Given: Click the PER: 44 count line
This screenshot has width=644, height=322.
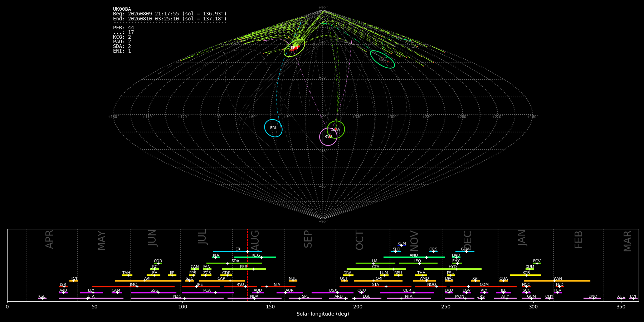Looking at the screenshot, I should pyautogui.click(x=123, y=28).
